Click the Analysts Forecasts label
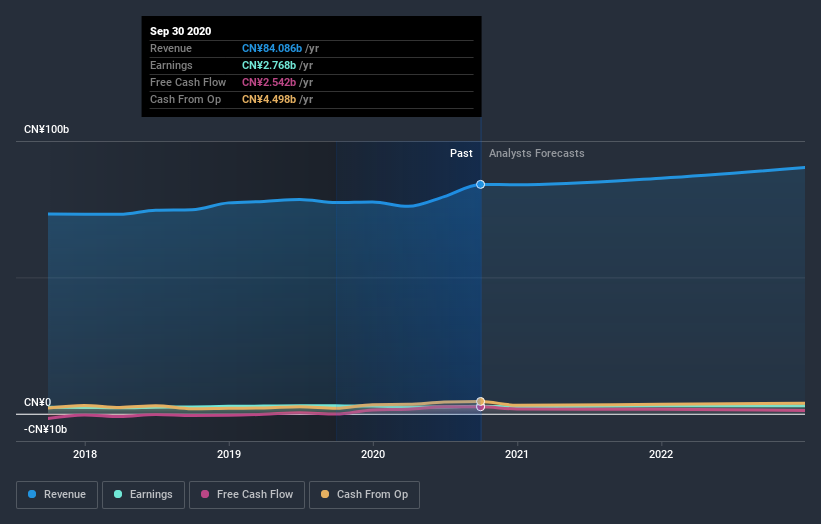This screenshot has height=524, width=821. coord(537,153)
